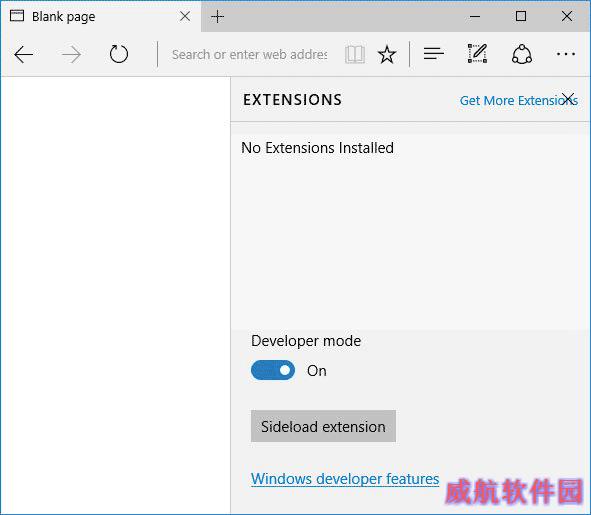The height and width of the screenshot is (515, 591).
Task: Close the Blank page tab
Action: [x=185, y=16]
